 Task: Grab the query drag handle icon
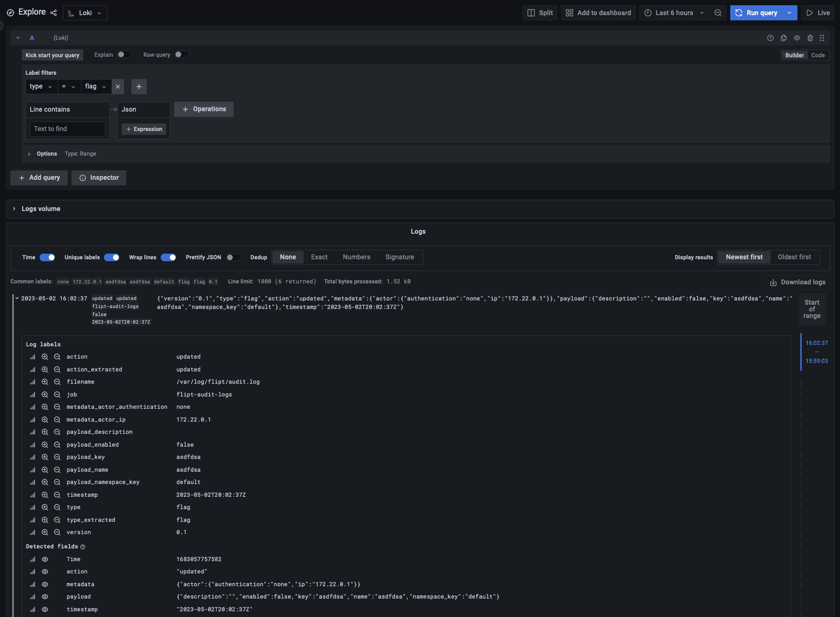[822, 38]
